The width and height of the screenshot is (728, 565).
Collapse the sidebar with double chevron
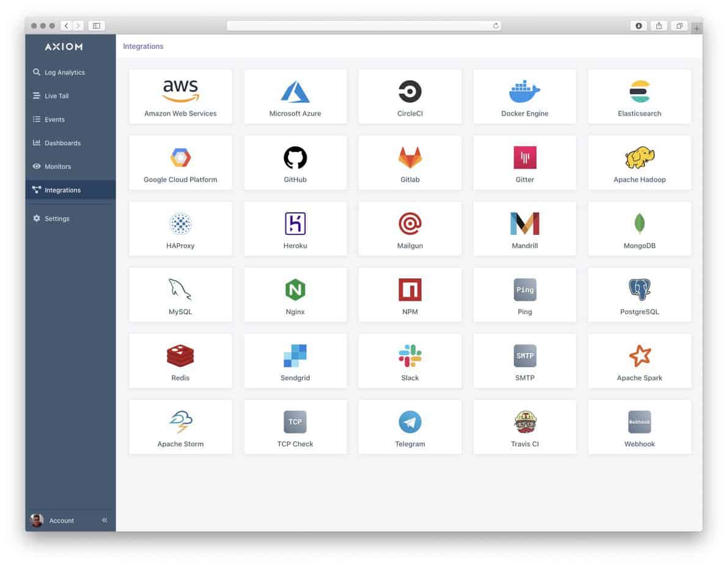(105, 520)
